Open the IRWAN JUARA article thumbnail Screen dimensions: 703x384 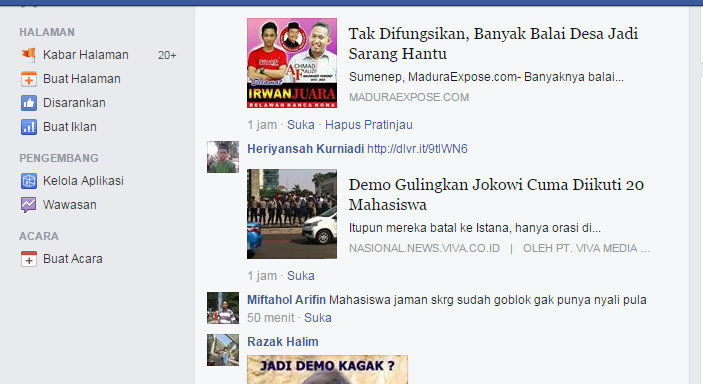pyautogui.click(x=292, y=63)
